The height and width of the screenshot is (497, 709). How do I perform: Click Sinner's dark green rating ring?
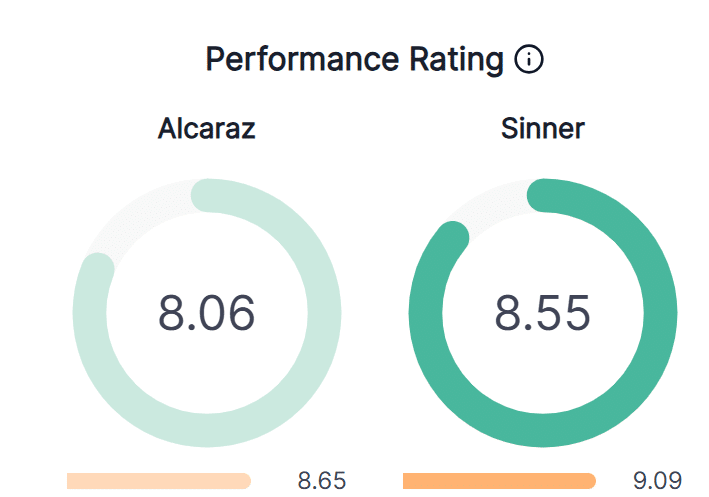(x=661, y=313)
